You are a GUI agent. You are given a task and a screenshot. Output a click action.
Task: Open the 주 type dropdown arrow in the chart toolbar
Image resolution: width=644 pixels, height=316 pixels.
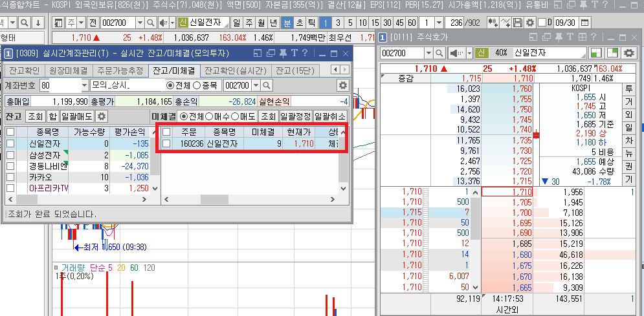coord(82,23)
